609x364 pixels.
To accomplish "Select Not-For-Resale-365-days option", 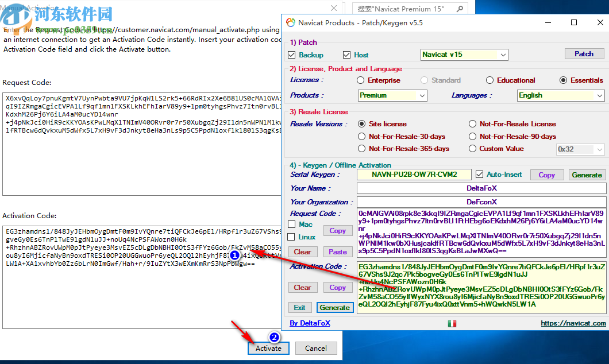I will (x=361, y=148).
